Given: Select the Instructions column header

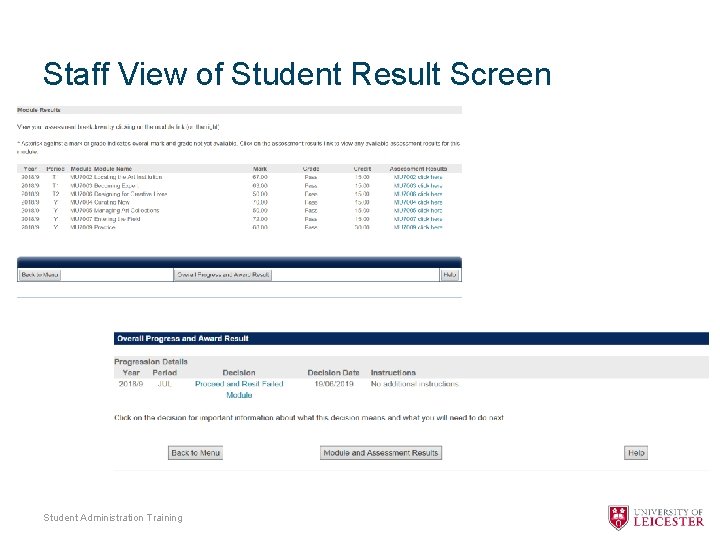Looking at the screenshot, I should pos(393,373).
